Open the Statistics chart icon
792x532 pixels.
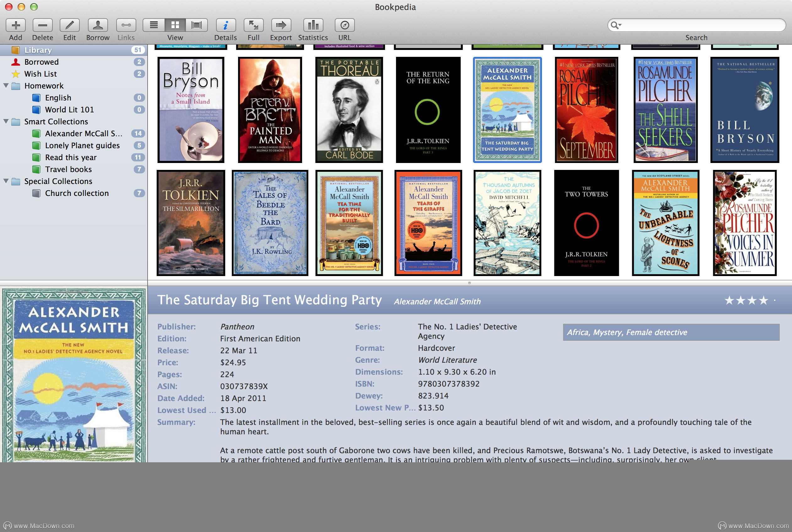tap(313, 25)
